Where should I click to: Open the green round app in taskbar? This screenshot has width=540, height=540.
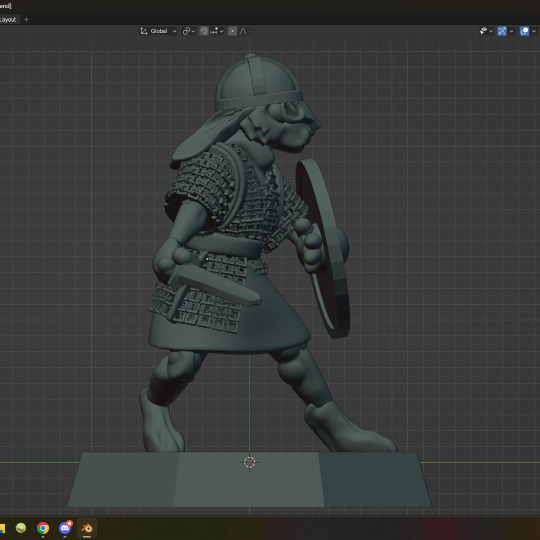click(x=21, y=528)
